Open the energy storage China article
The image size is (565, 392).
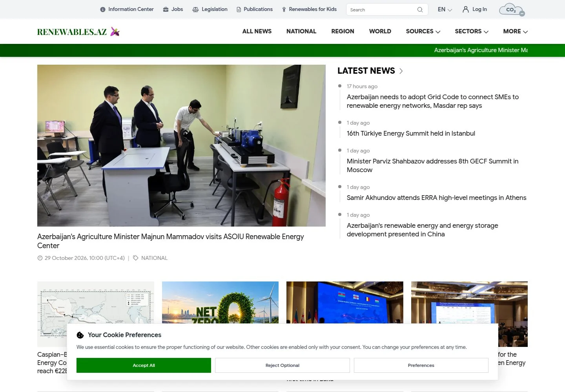422,230
